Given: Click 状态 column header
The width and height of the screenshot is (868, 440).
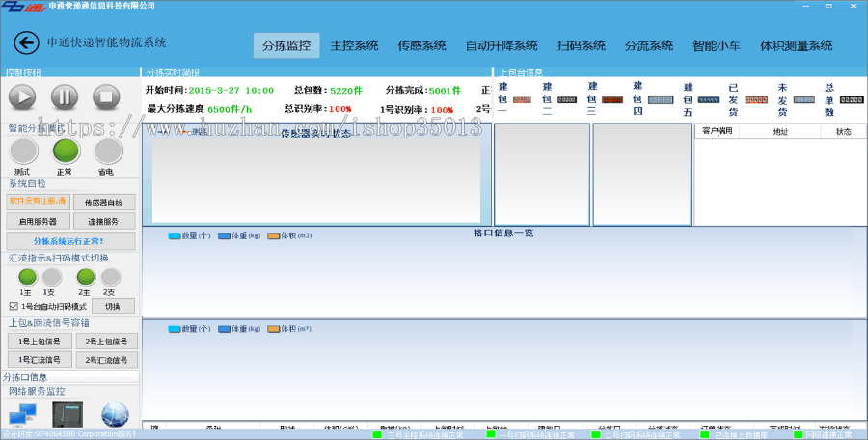Looking at the screenshot, I should (844, 131).
